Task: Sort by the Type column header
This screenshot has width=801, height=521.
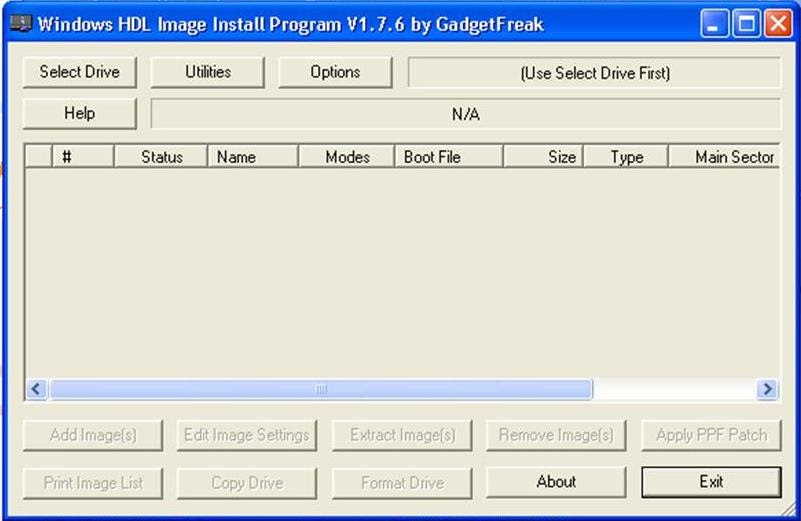Action: pyautogui.click(x=626, y=157)
